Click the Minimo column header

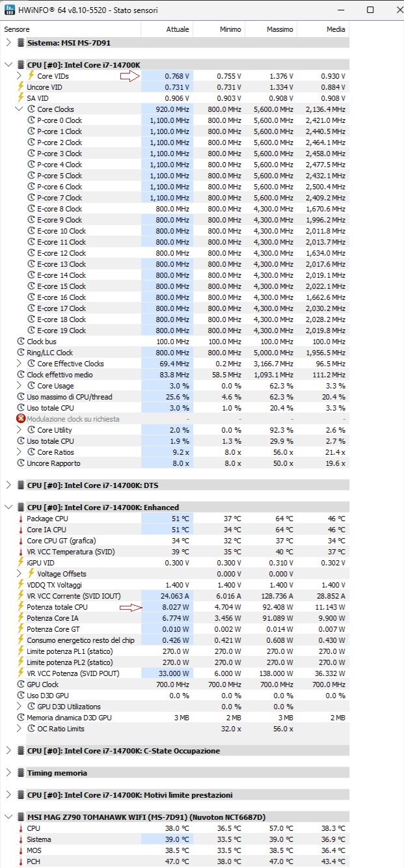point(219,29)
